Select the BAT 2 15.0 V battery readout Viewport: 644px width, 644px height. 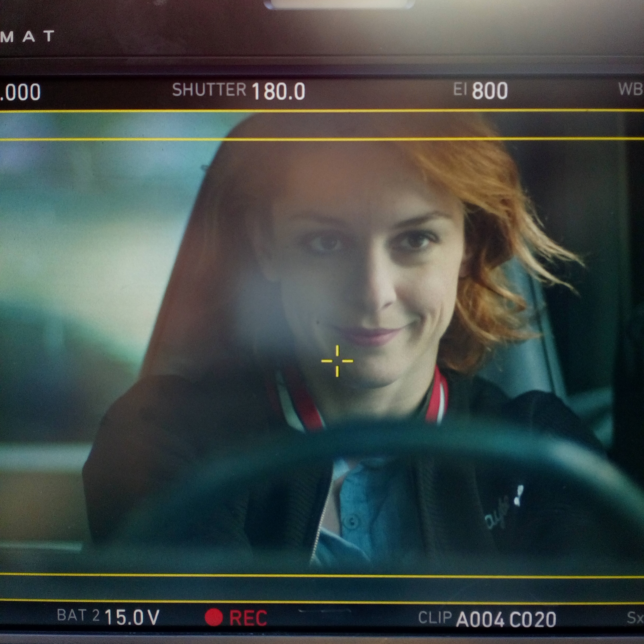click(x=108, y=617)
